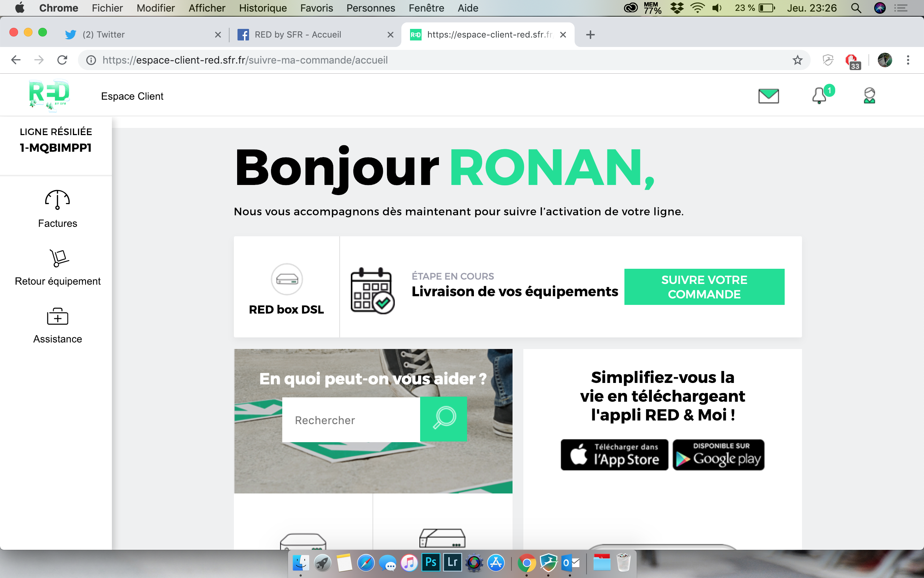The image size is (924, 578).
Task: Open the Afficher menu
Action: pos(207,8)
